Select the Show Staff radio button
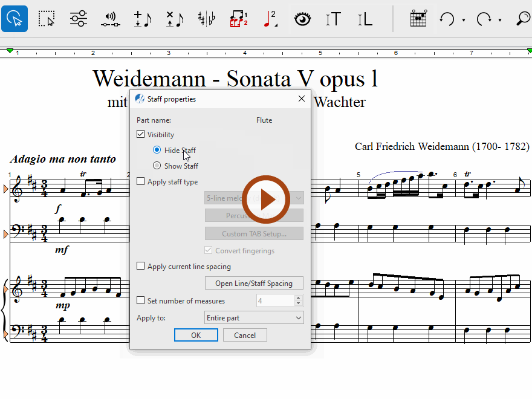The height and width of the screenshot is (399, 532). click(x=157, y=165)
